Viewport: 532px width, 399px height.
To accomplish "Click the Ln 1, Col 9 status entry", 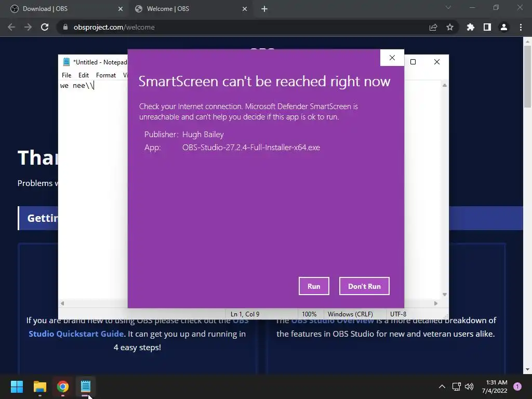I will click(x=245, y=314).
